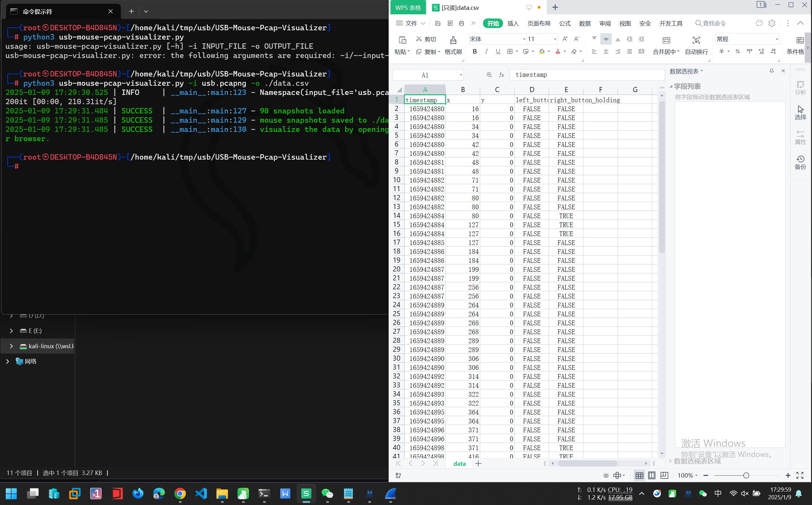This screenshot has height=505, width=812.
Task: Click the Auto Wrap (自动换行) icon
Action: [x=696, y=40]
